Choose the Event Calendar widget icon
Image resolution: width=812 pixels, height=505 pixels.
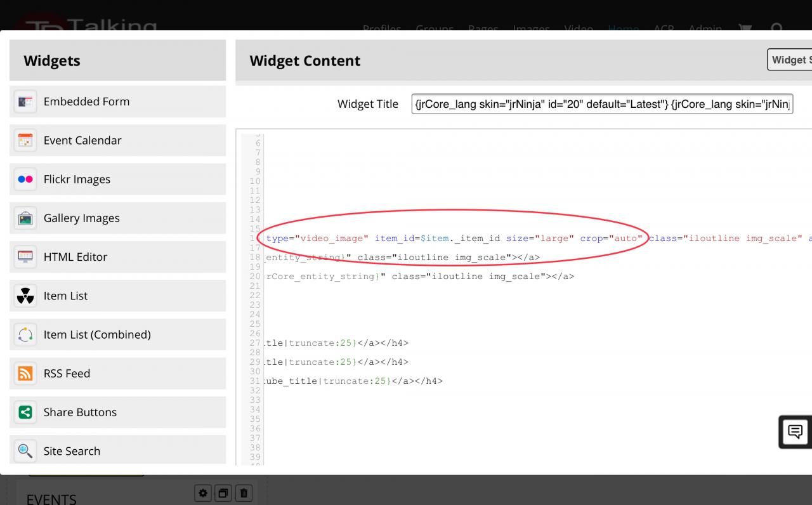click(25, 140)
